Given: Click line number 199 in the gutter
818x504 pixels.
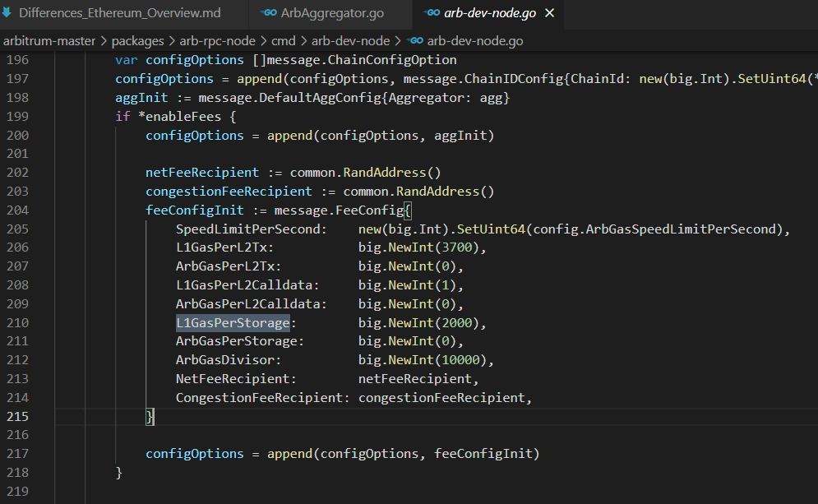Looking at the screenshot, I should (18, 117).
